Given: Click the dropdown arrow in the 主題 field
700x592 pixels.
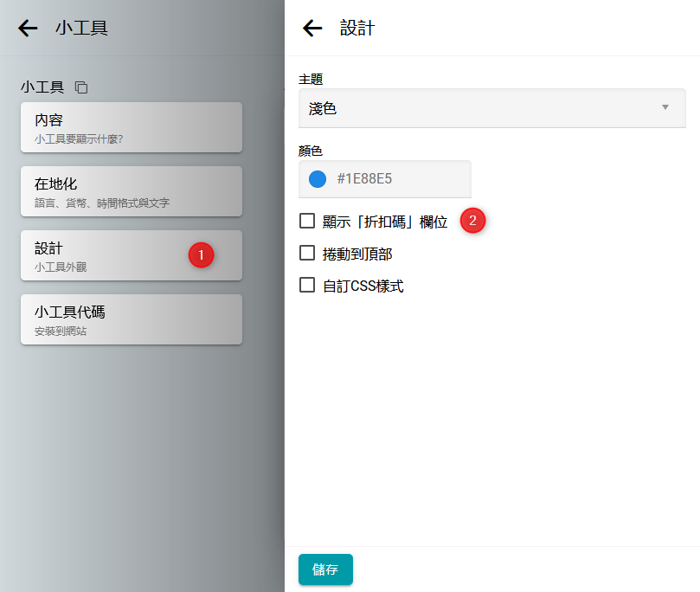Looking at the screenshot, I should [x=665, y=107].
